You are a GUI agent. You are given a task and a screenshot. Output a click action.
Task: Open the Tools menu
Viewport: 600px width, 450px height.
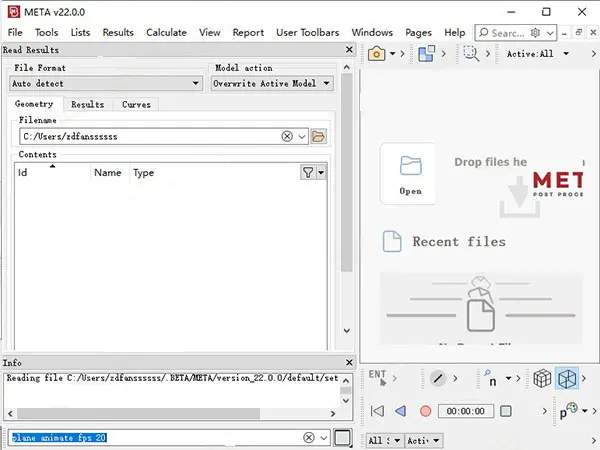coord(46,33)
